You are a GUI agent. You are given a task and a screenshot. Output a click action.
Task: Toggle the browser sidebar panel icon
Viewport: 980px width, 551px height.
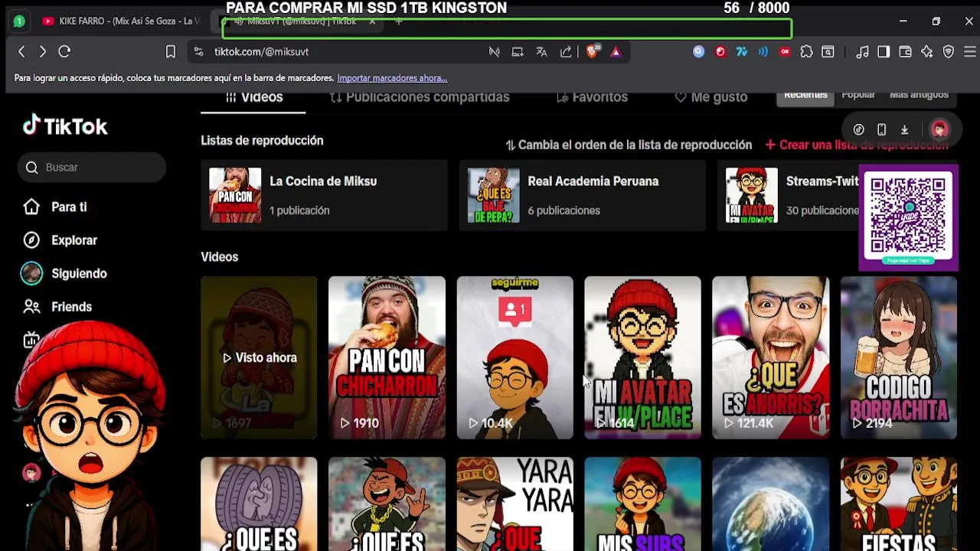(x=884, y=51)
